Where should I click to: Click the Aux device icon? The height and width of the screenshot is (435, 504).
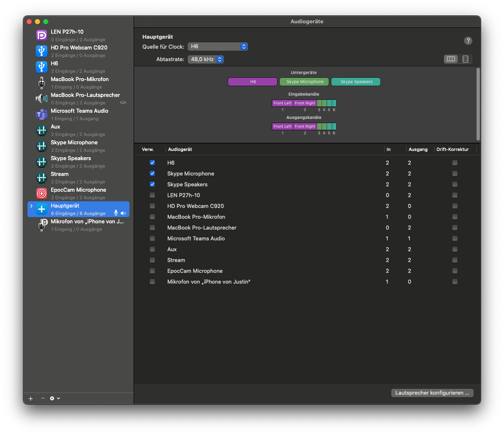(x=42, y=130)
